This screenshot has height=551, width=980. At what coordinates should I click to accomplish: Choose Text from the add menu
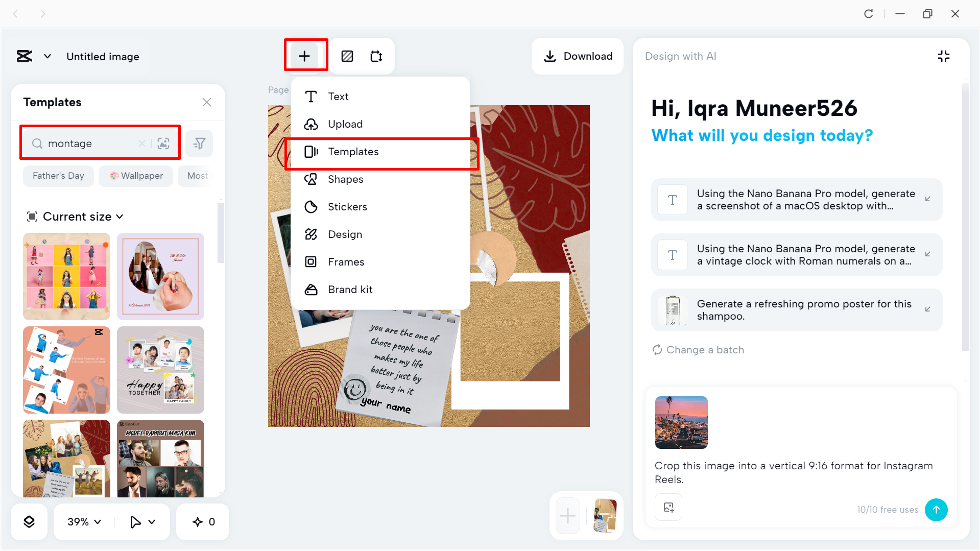tap(380, 97)
